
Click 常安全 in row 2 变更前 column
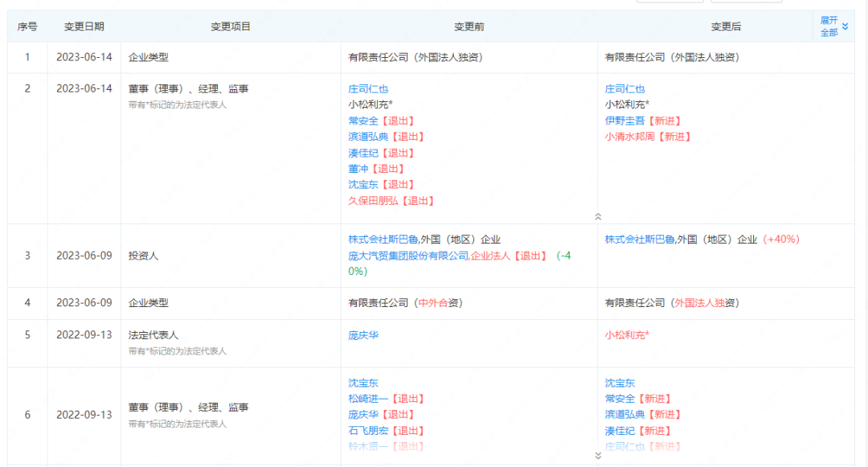(x=362, y=121)
